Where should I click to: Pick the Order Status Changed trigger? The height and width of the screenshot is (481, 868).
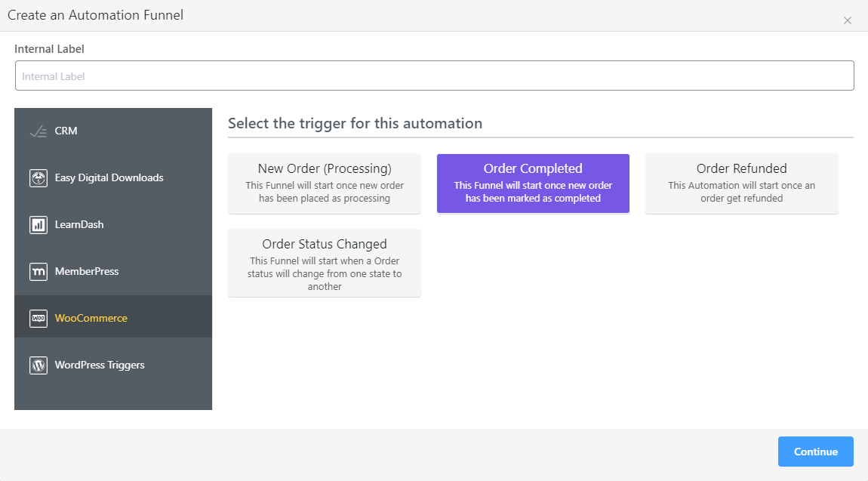(324, 263)
